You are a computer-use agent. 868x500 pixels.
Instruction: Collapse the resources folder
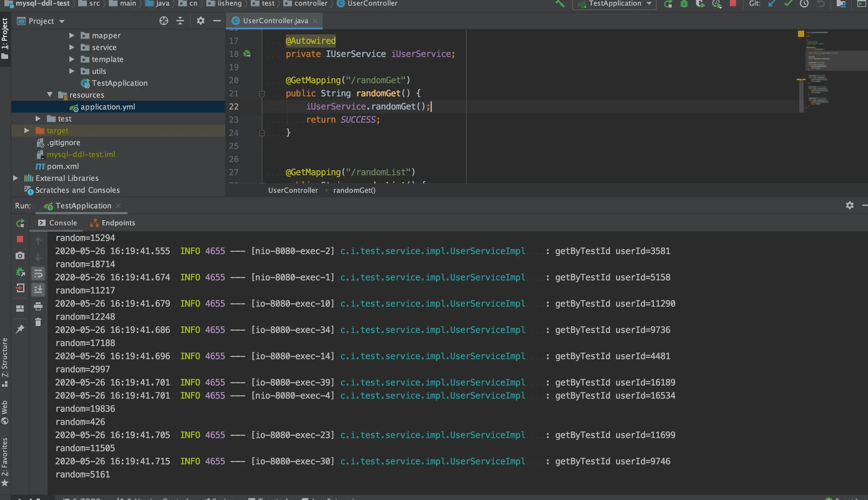tap(50, 95)
